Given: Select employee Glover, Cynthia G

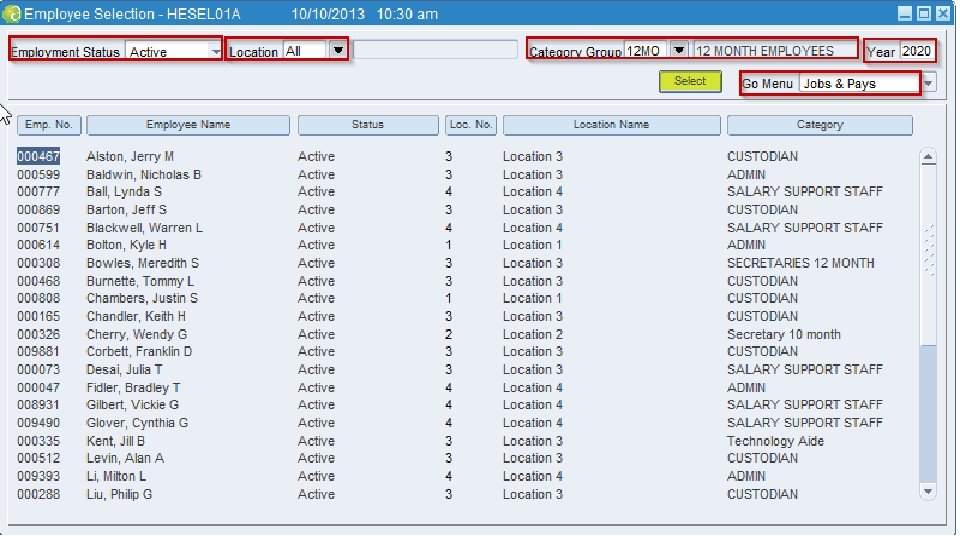Looking at the screenshot, I should click(x=137, y=423).
